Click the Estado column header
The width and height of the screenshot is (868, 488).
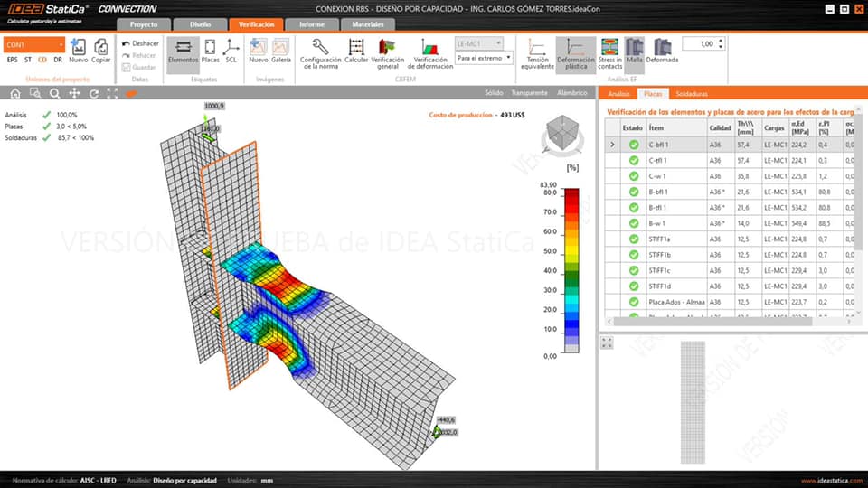coord(632,127)
